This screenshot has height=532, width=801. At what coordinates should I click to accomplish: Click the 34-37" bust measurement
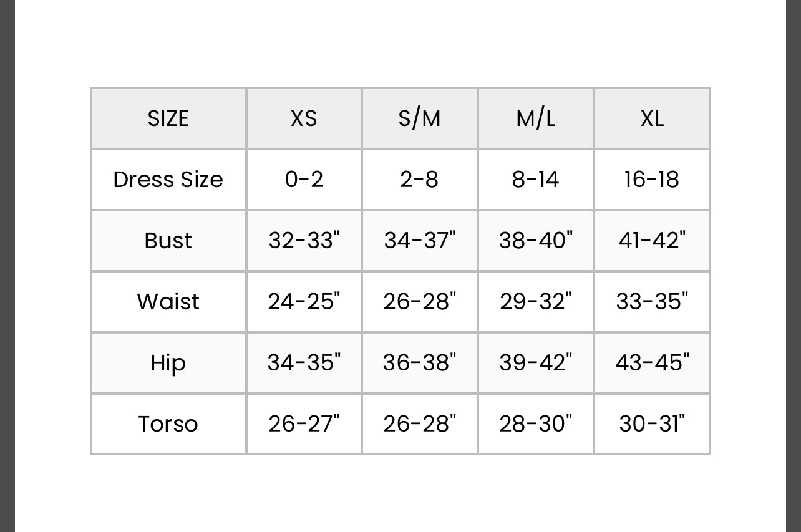419,241
